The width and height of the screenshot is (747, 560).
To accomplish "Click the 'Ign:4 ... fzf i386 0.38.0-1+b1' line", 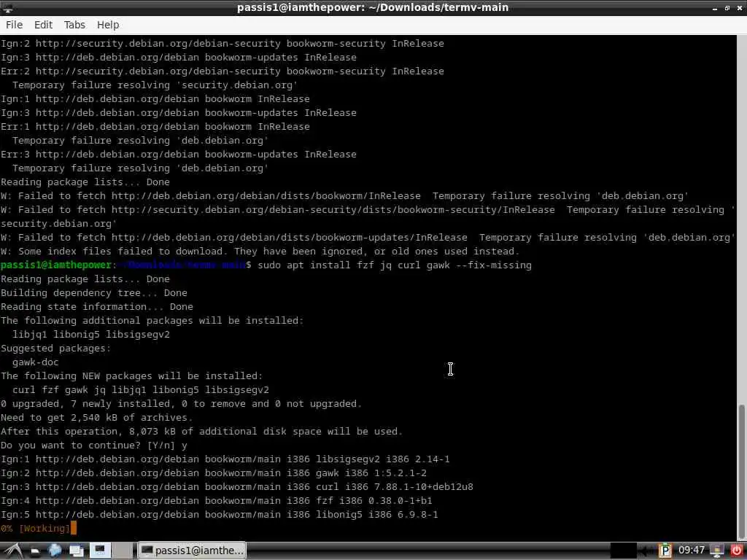I will pyautogui.click(x=216, y=501).
